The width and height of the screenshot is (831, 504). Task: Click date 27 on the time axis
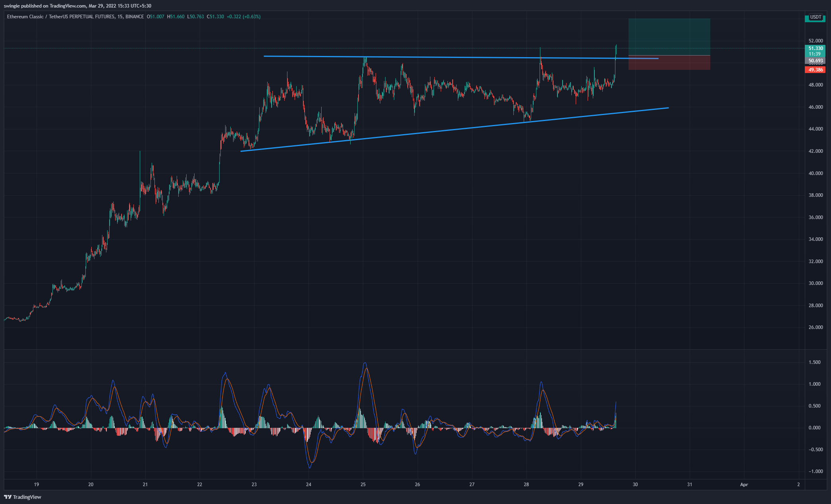(472, 485)
